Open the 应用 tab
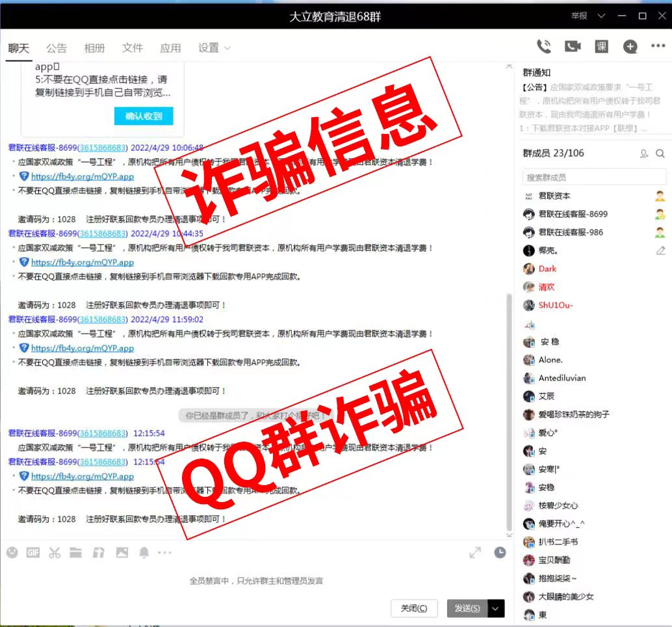This screenshot has height=627, width=672. [170, 48]
